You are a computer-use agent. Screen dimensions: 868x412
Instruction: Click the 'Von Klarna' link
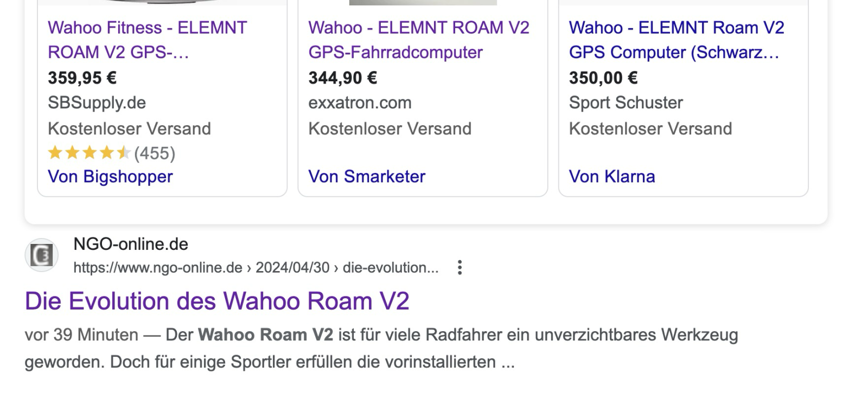point(611,177)
